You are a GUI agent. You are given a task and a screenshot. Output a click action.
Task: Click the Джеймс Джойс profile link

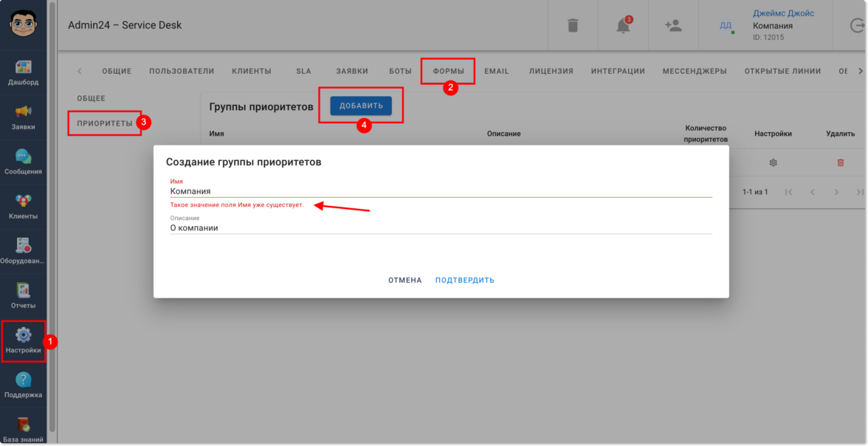[x=783, y=13]
